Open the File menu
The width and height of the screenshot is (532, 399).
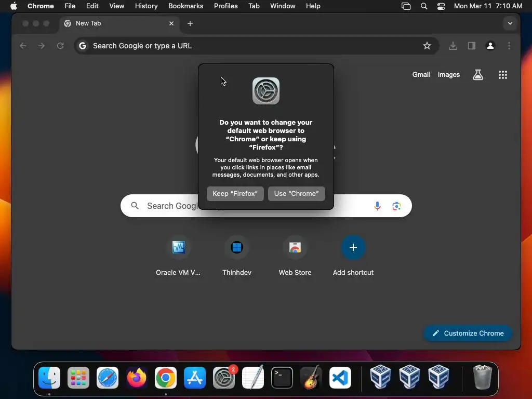tap(70, 6)
